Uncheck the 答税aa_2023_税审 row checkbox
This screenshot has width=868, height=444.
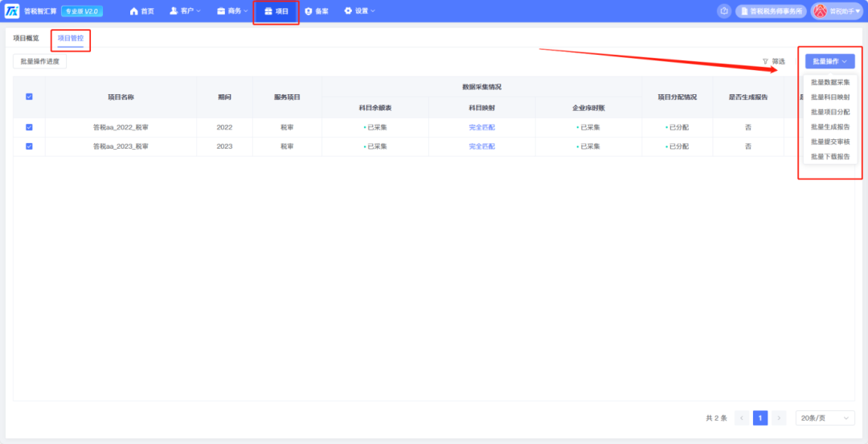30,146
